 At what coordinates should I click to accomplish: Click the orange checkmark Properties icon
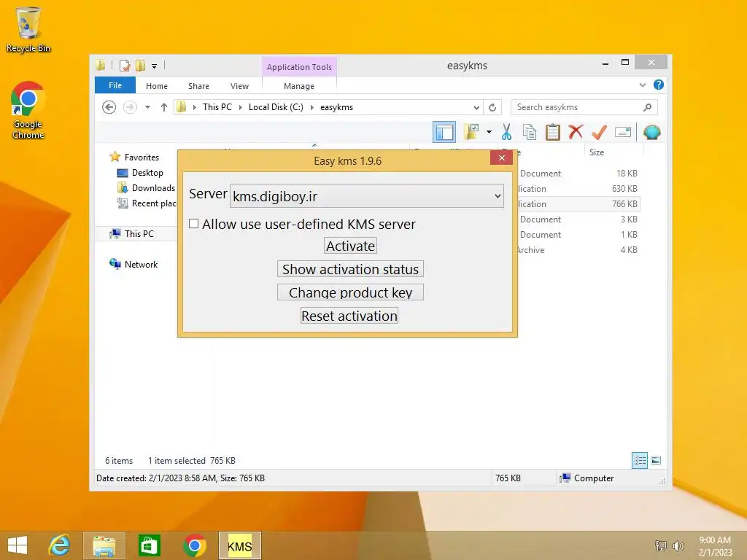pos(599,132)
